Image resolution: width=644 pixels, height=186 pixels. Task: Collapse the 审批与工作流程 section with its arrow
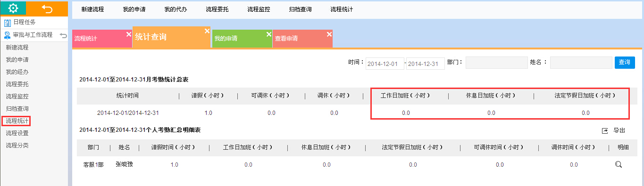63,35
